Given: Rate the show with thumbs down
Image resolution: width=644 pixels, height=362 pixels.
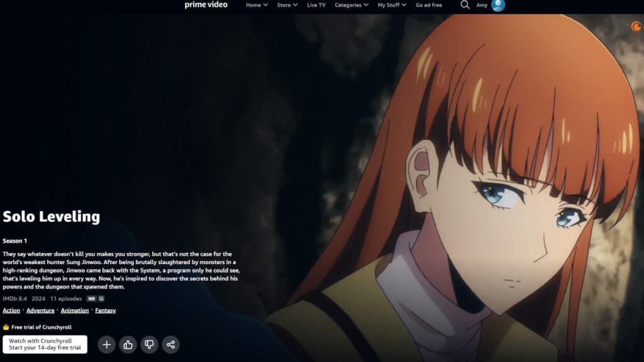Looking at the screenshot, I should 149,344.
